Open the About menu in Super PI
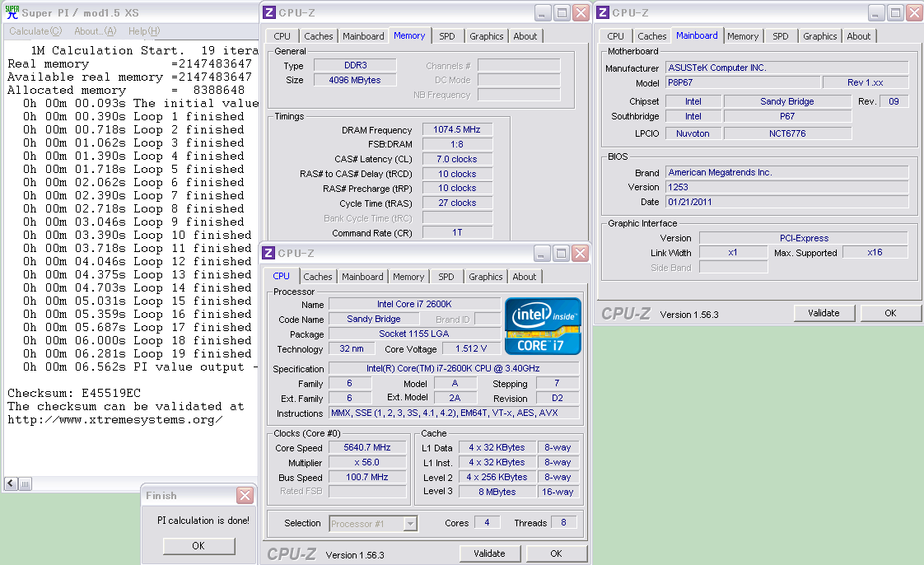 coord(94,31)
